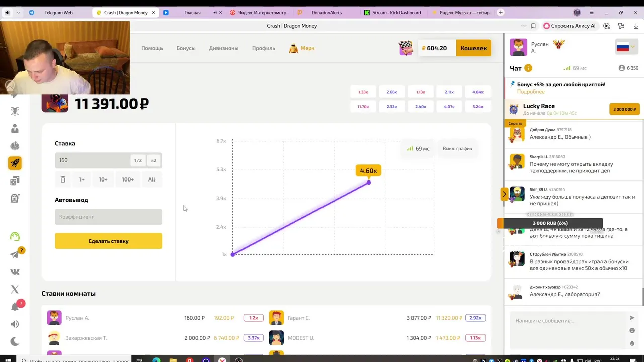Close the Crash Dragon Money tab
The width and height of the screenshot is (644, 362).
pos(153,13)
